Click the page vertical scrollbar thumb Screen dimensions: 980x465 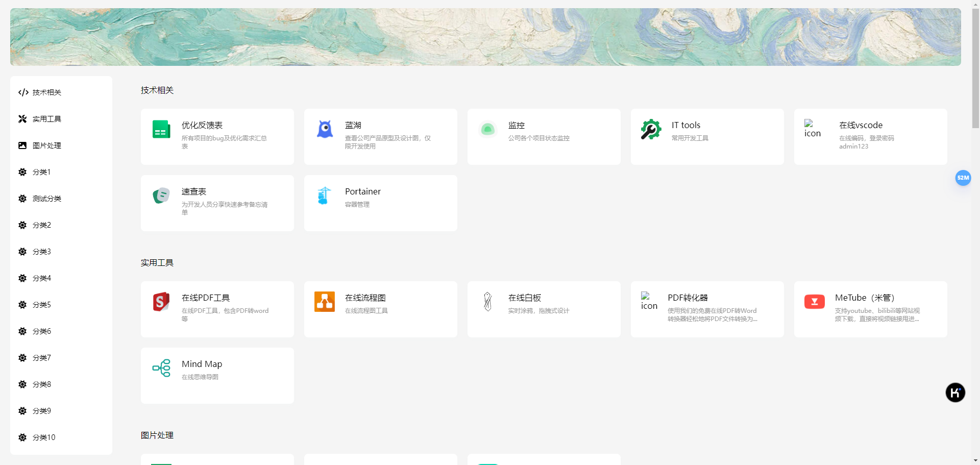975,66
